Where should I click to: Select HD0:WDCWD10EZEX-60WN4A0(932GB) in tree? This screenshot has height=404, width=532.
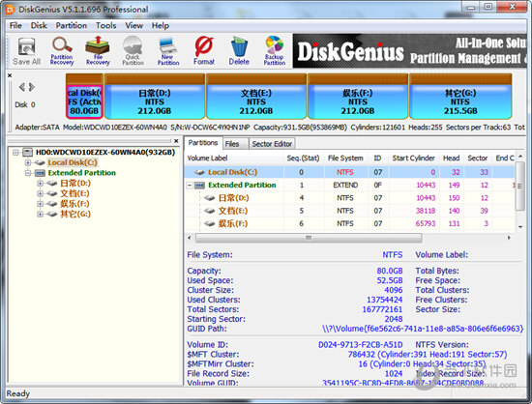click(105, 152)
